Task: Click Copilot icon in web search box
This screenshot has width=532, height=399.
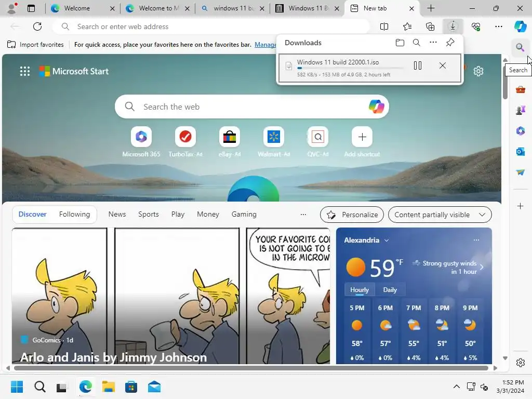Action: tap(376, 107)
